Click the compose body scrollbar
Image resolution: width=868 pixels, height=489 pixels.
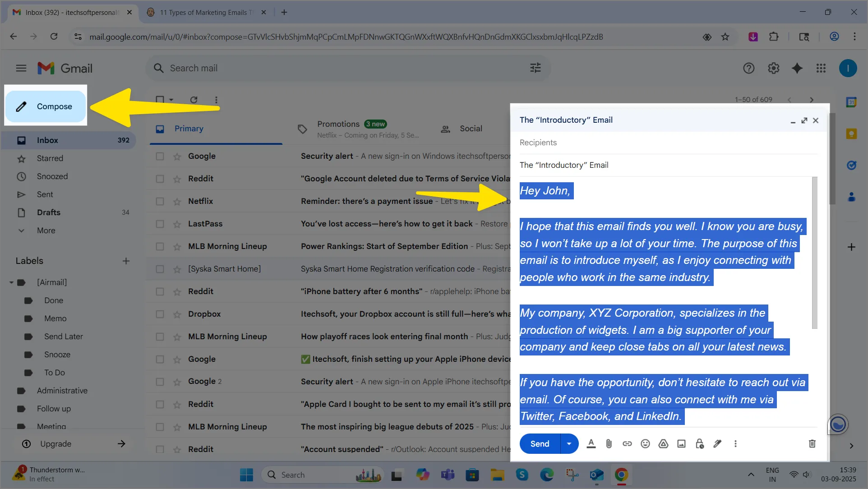tap(814, 253)
